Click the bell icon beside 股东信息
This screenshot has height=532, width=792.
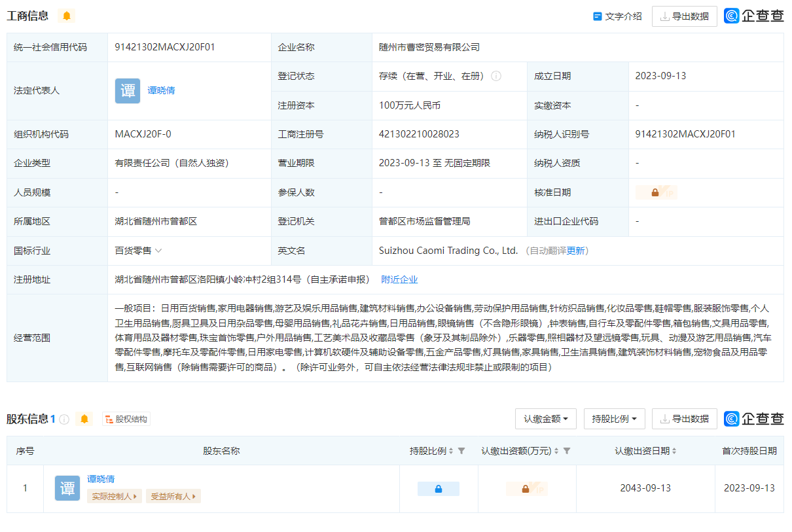click(84, 419)
